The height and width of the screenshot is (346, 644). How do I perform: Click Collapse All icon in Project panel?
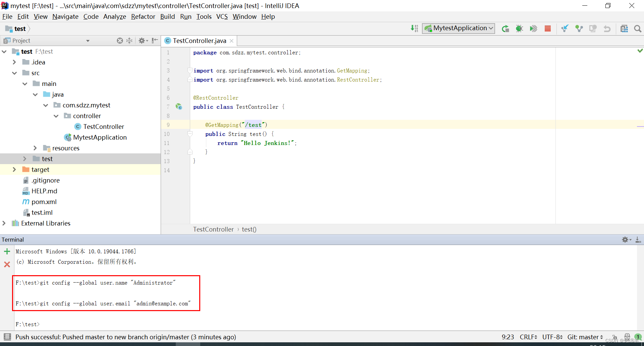point(129,41)
